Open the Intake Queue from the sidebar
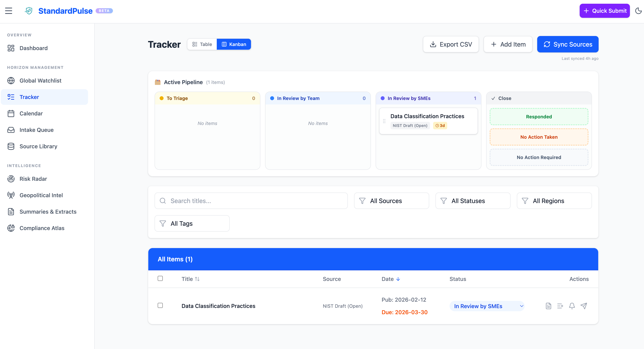The height and width of the screenshot is (349, 644). pyautogui.click(x=36, y=130)
